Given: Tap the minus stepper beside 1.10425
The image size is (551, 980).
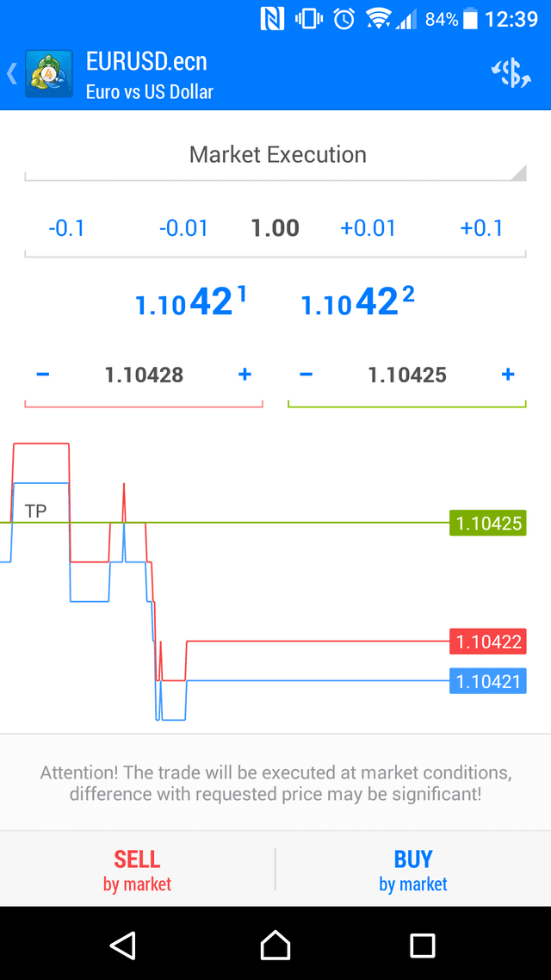Looking at the screenshot, I should [x=305, y=375].
